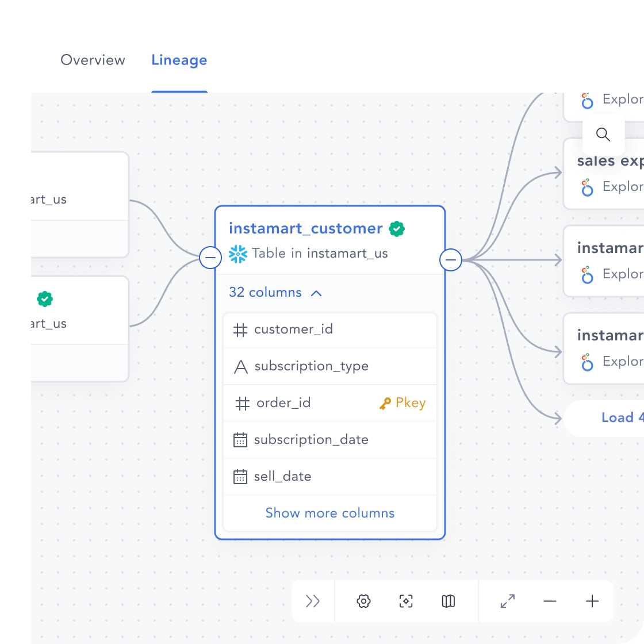The width and height of the screenshot is (644, 644).
Task: Click the Pkey key badge
Action: [x=402, y=403]
